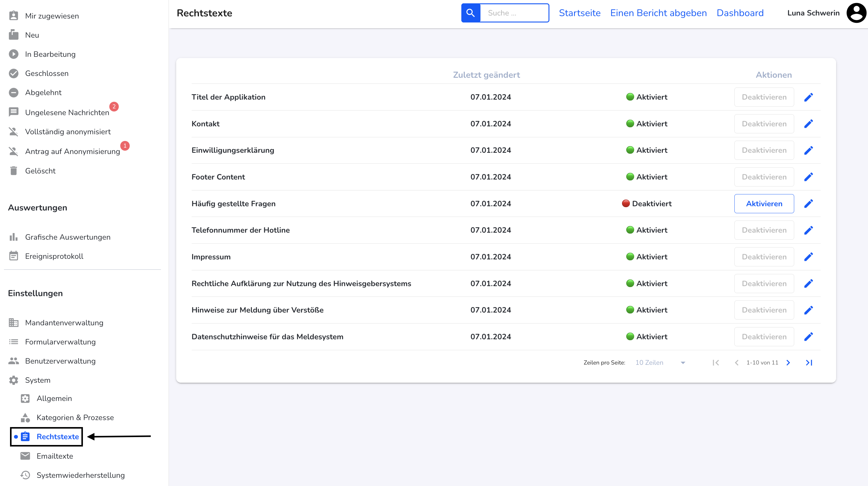Screen dimensions: 868x486
Task: Click the previous page arrow
Action: [736, 363]
